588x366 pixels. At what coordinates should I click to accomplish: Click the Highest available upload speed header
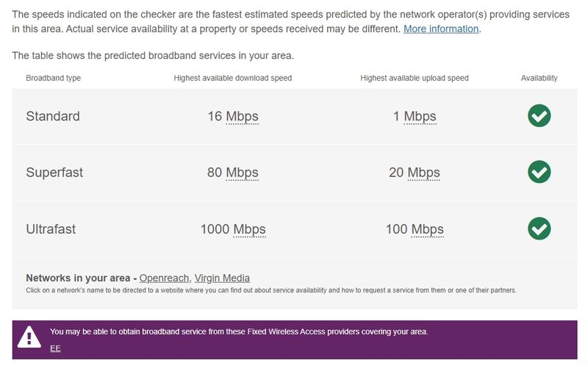click(x=415, y=78)
